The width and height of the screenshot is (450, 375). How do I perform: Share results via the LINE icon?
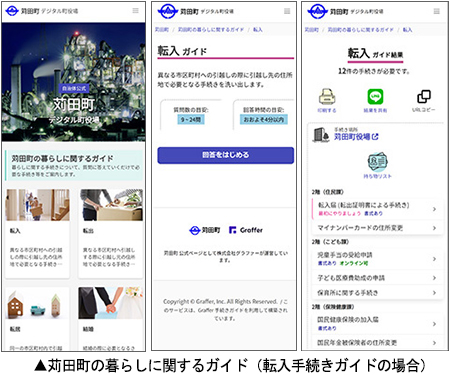tap(375, 97)
